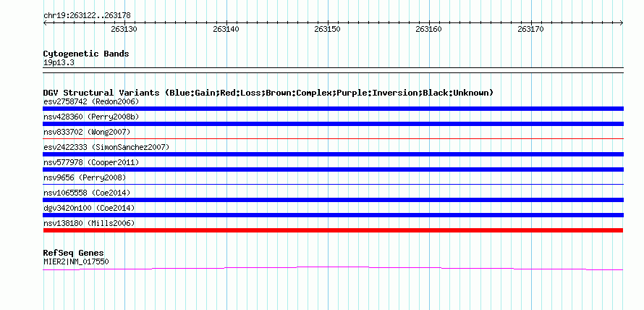
Task: Click thin blue line under nsv9656
Action: 333,185
